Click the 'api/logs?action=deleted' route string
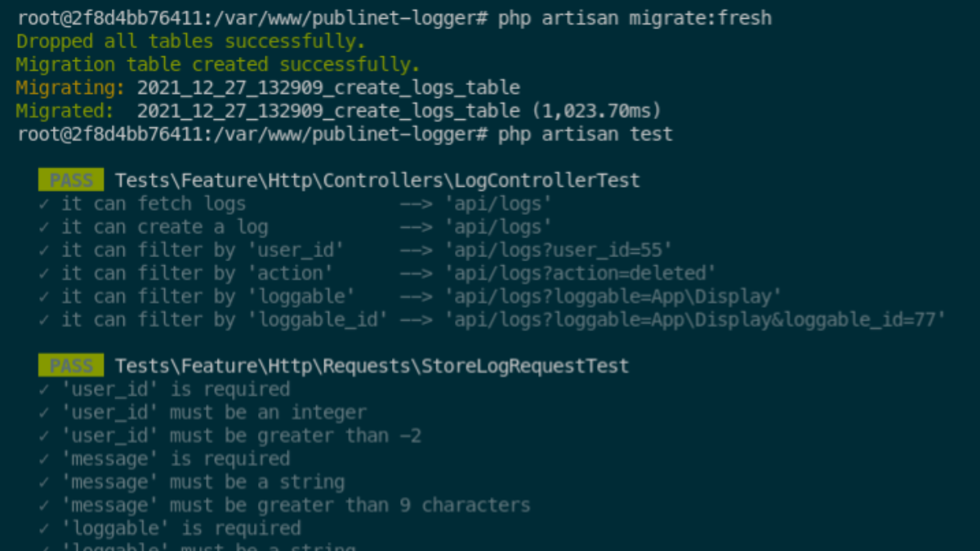 [x=581, y=273]
